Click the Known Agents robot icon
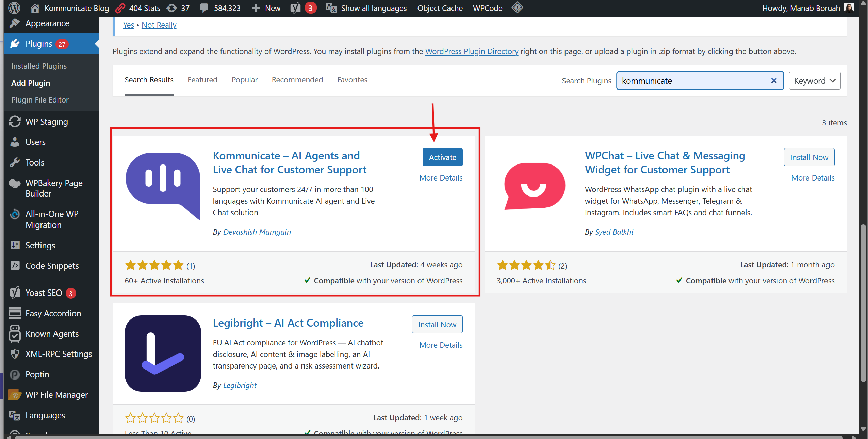Viewport: 868px width, 439px height. 15,334
